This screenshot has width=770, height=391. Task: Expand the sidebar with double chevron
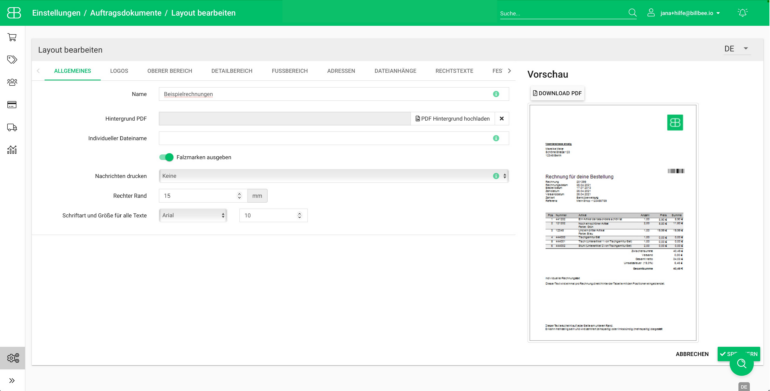click(12, 380)
